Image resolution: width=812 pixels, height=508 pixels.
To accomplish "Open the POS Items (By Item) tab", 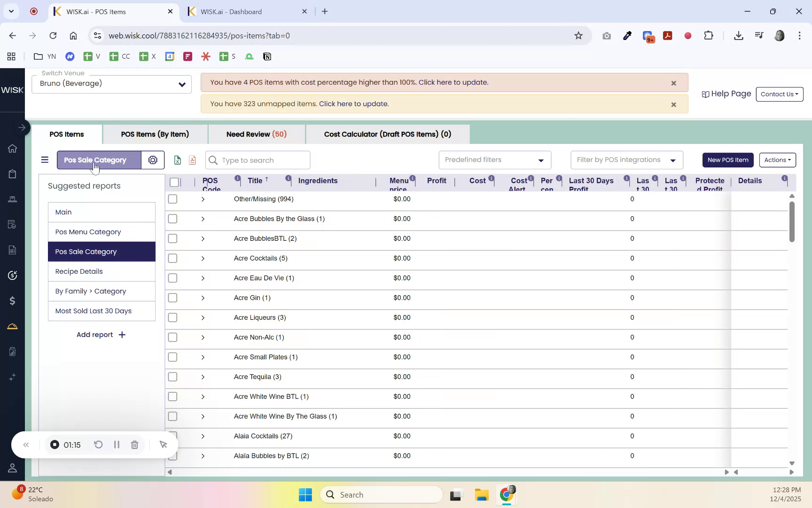I will click(155, 134).
